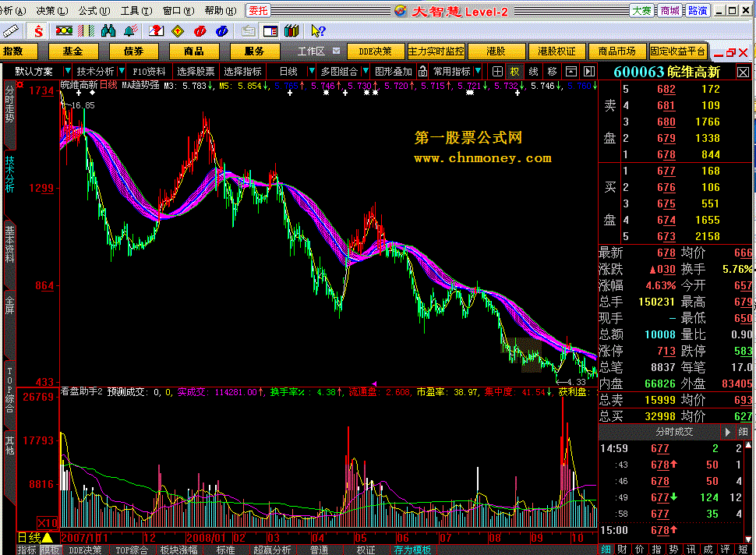Click 存为模板 at the bottom

pyautogui.click(x=412, y=550)
